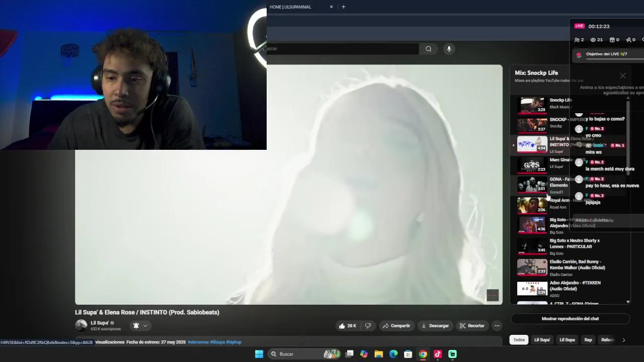
Task: Open File Explorer from the taskbar
Action: (379, 354)
